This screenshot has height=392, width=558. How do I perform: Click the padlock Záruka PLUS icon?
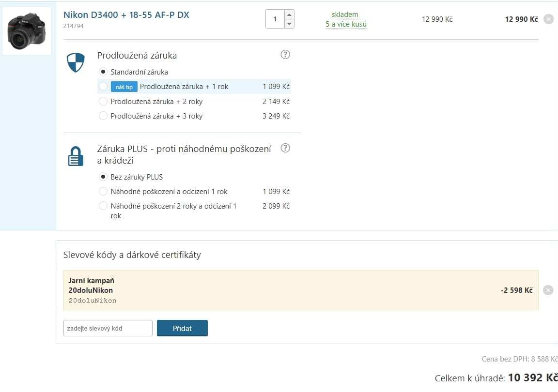(x=76, y=156)
